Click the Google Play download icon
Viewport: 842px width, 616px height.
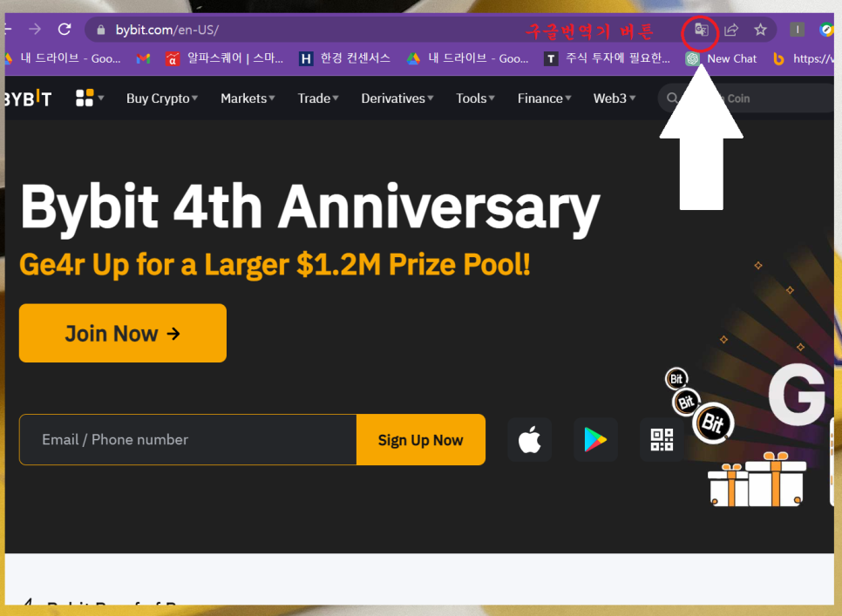[x=595, y=440]
